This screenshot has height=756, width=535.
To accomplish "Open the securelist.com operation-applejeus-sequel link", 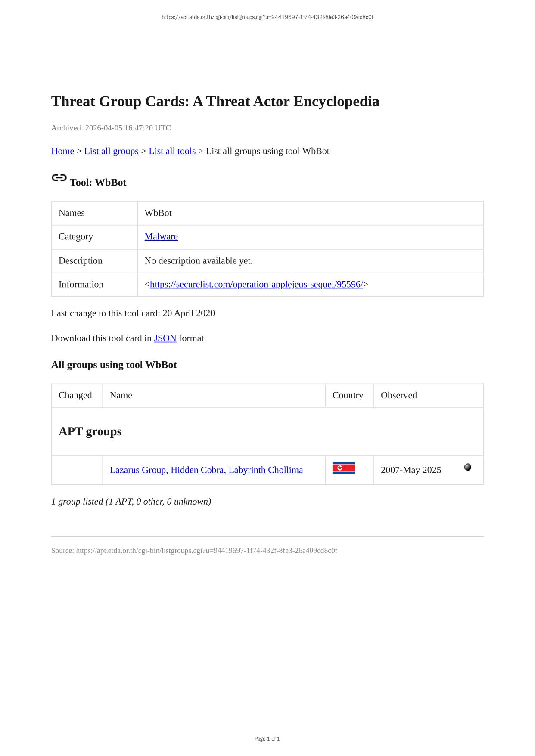I will click(256, 285).
